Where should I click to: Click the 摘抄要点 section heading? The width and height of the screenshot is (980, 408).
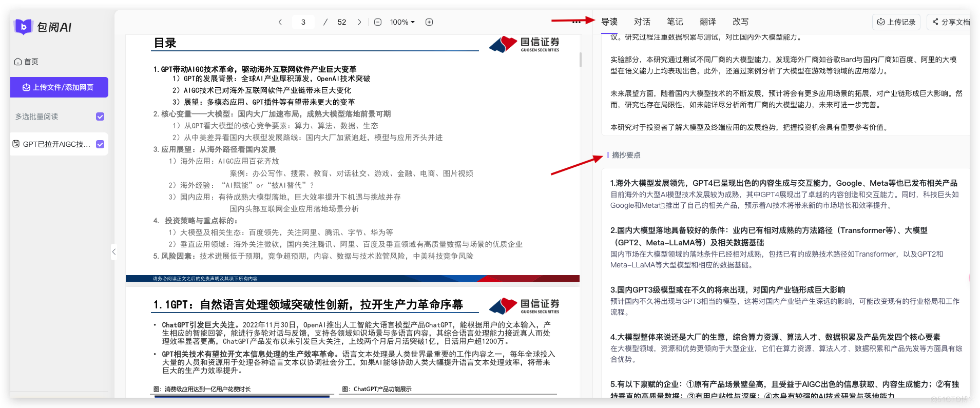coord(626,155)
